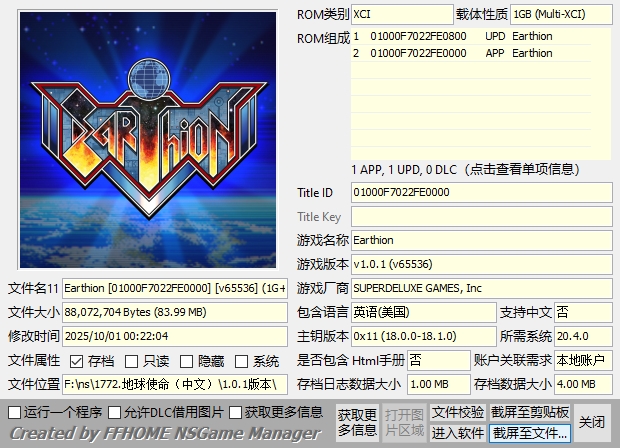Toggle the 存档 (archive) file attribute checkbox
Viewport: 620px width, 448px height.
tap(76, 361)
